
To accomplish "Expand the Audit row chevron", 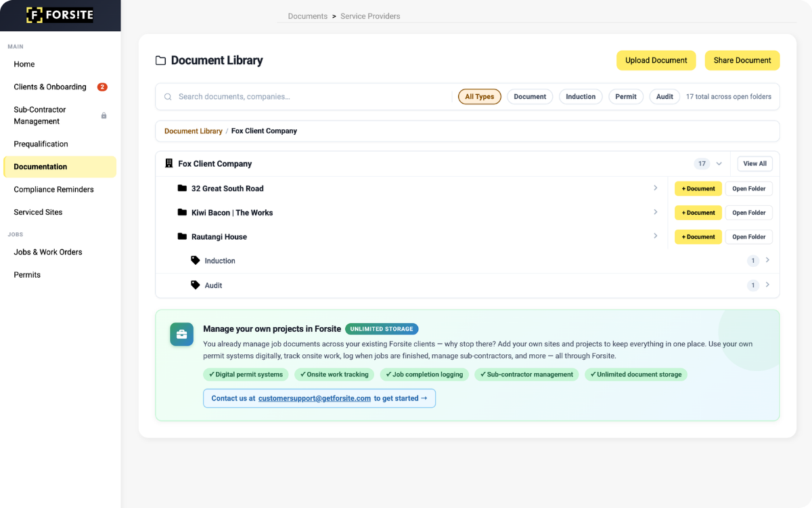I will pos(767,285).
